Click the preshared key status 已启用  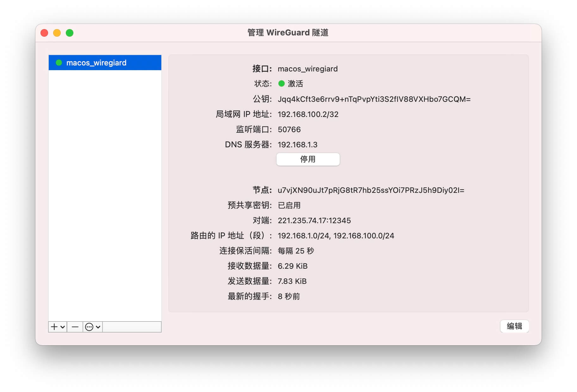[x=289, y=205]
